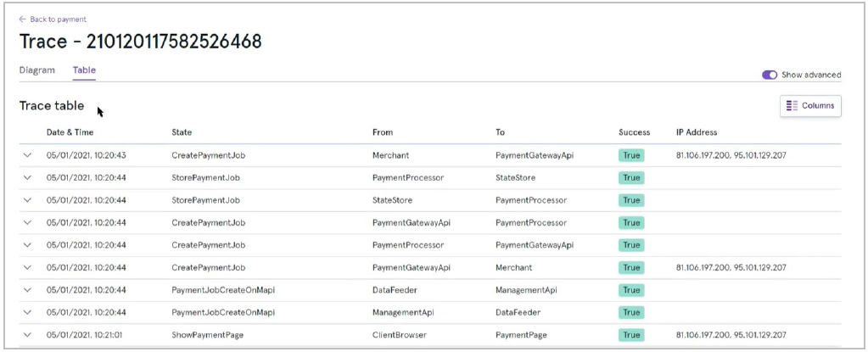The width and height of the screenshot is (868, 352).
Task: Switch to the Diagram tab
Action: [37, 70]
